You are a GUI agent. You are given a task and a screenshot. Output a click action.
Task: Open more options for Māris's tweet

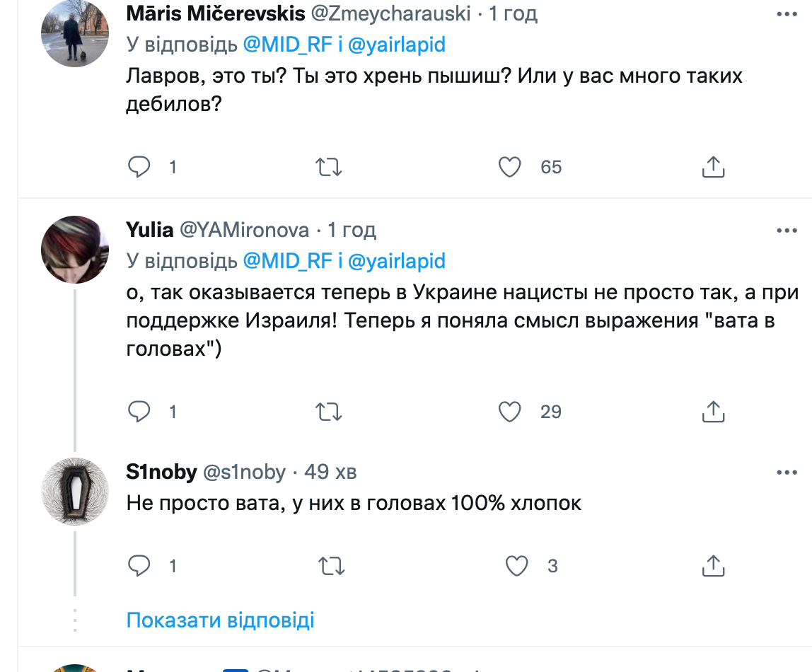pos(787,14)
